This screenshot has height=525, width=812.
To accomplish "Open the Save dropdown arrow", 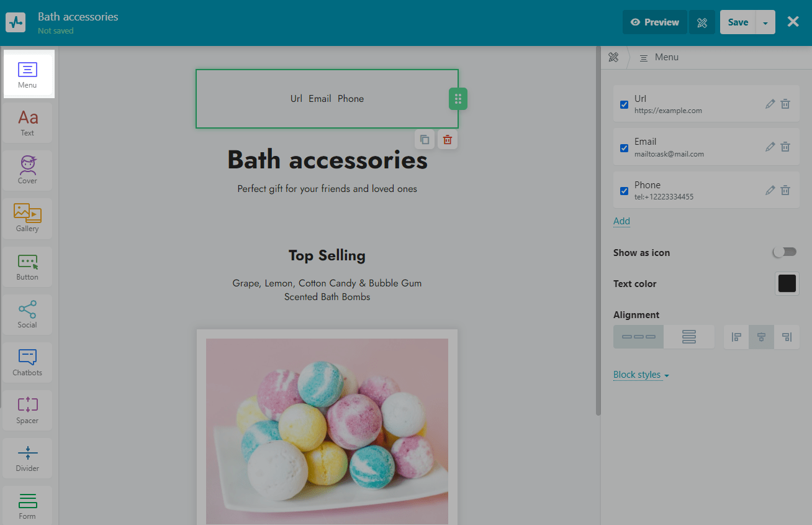I will coord(765,22).
